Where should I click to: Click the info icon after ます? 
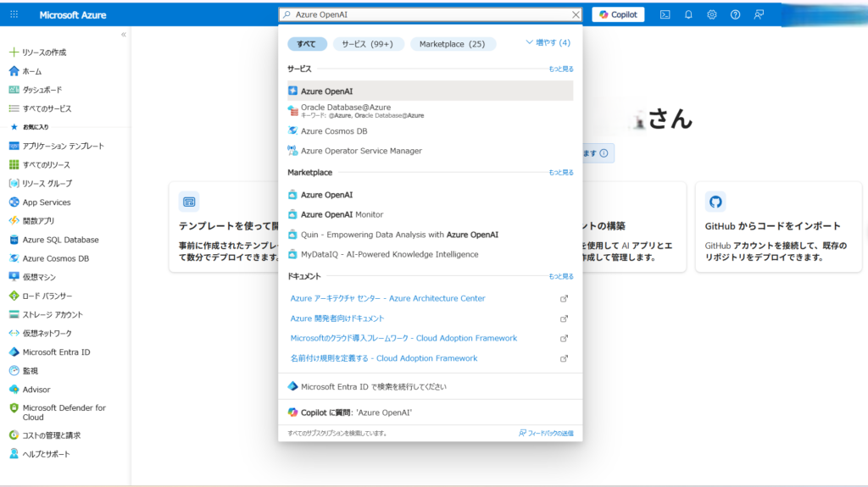coord(604,153)
